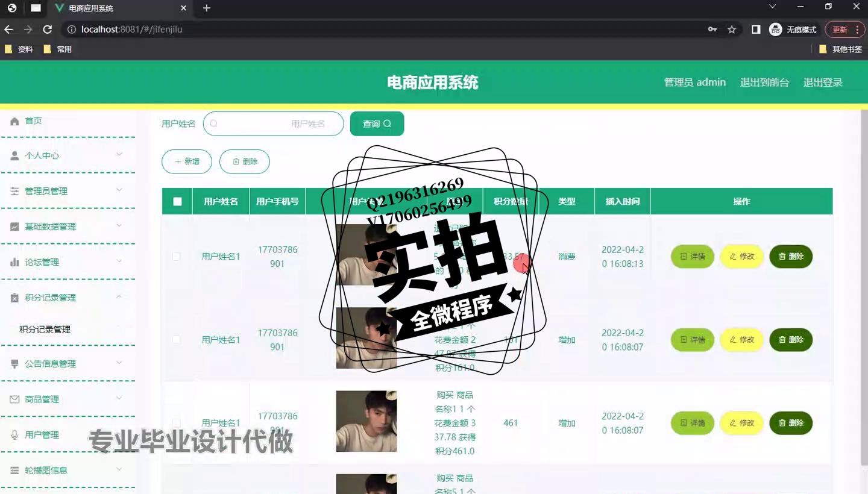Viewport: 868px width, 494px height.
Task: Reload the page with refresh icon
Action: (x=47, y=30)
